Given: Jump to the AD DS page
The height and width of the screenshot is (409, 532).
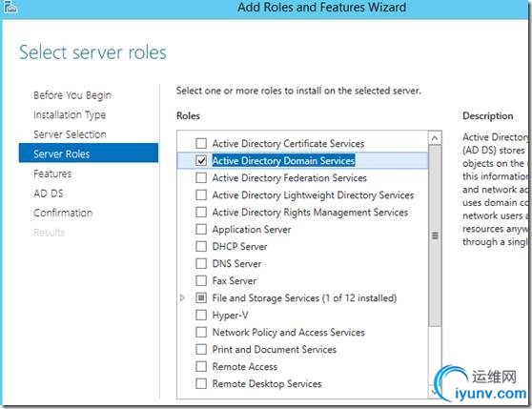Looking at the screenshot, I should pyautogui.click(x=49, y=194).
